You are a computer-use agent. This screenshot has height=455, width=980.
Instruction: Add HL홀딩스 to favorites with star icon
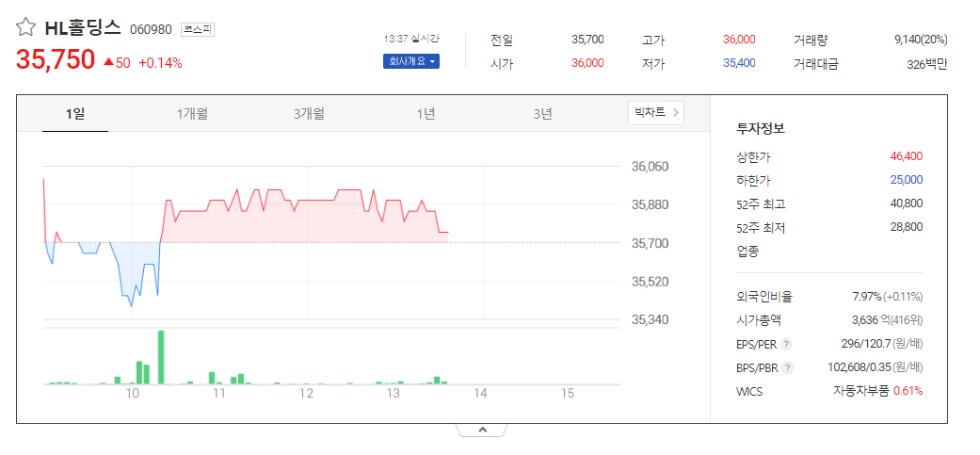point(25,27)
